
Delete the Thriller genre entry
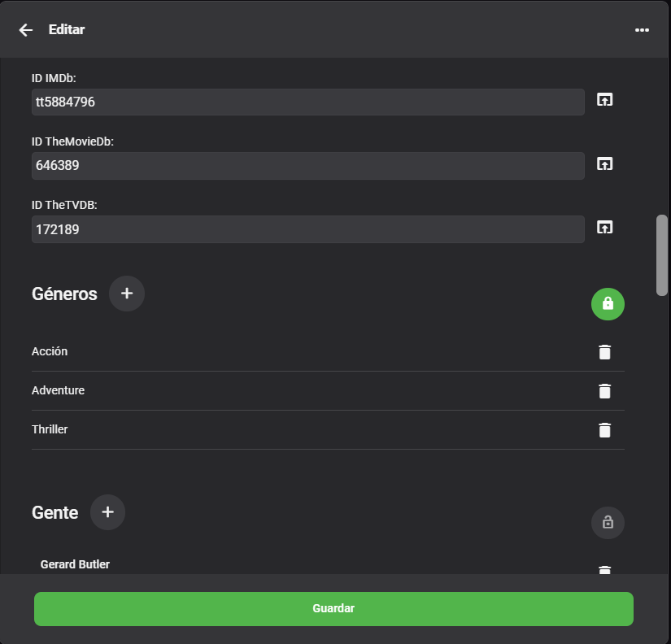pos(605,430)
